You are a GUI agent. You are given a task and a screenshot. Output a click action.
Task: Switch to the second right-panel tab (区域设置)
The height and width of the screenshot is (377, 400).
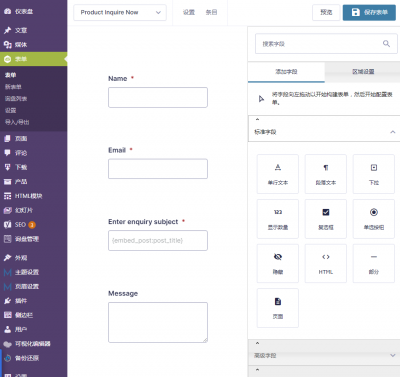[x=363, y=72]
